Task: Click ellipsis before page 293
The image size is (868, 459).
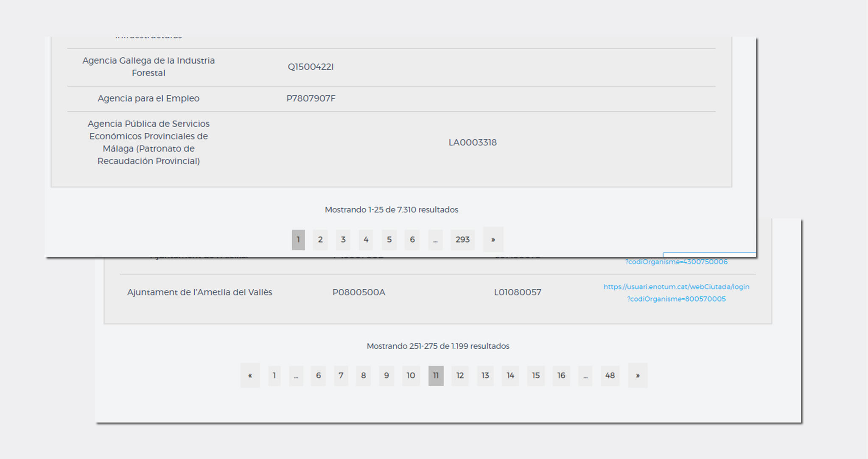Action: coord(435,240)
